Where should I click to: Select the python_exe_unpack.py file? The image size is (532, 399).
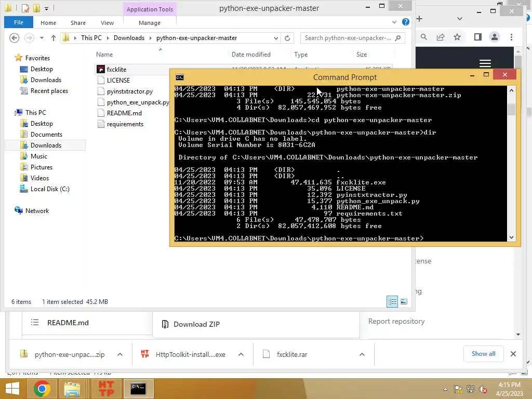point(138,102)
